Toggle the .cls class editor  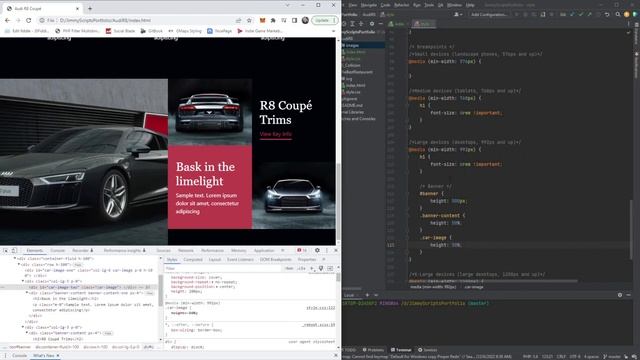click(301, 268)
